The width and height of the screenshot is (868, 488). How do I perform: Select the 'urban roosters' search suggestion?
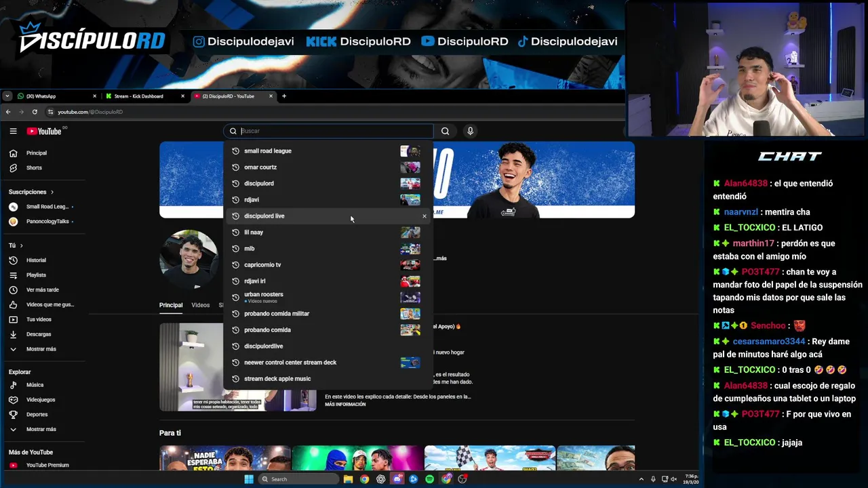[328, 297]
